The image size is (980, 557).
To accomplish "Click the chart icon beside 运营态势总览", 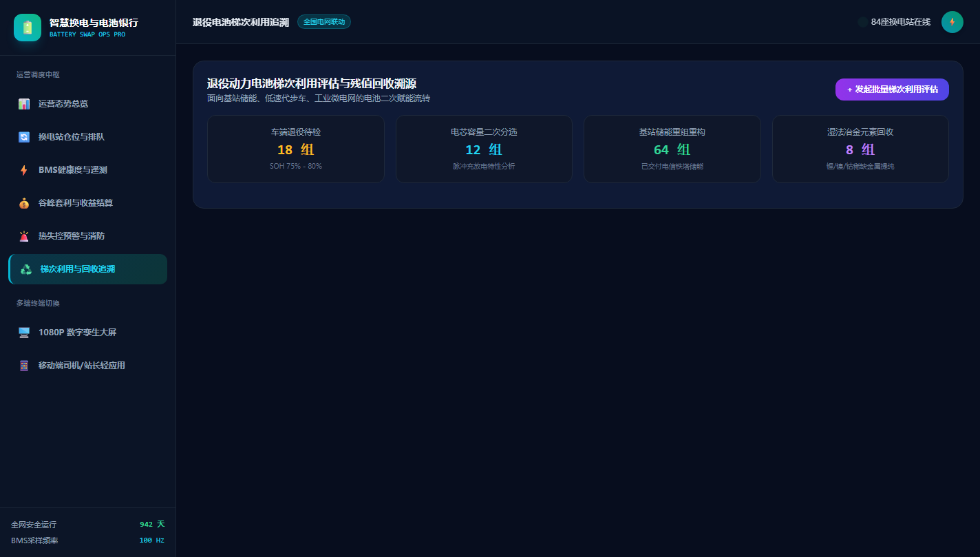I will pos(24,104).
